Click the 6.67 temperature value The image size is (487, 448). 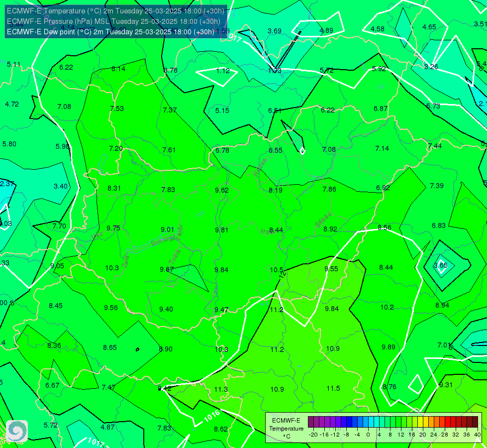(52, 385)
